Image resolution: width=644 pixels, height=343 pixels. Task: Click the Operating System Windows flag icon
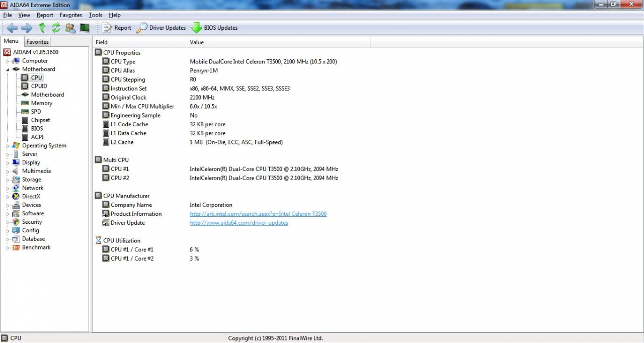[x=17, y=145]
